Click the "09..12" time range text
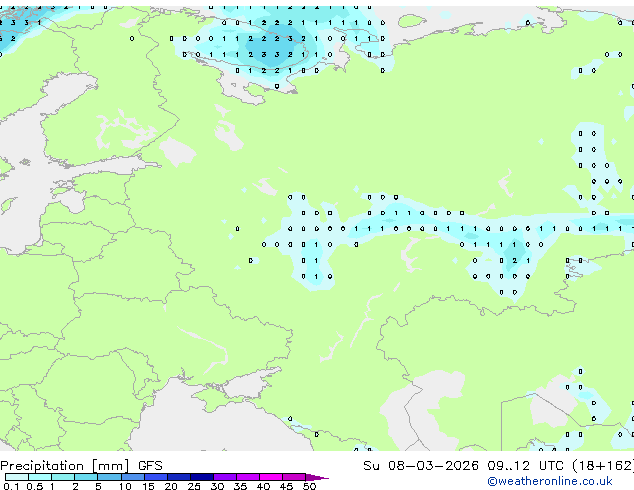The width and height of the screenshot is (634, 490). [508, 466]
